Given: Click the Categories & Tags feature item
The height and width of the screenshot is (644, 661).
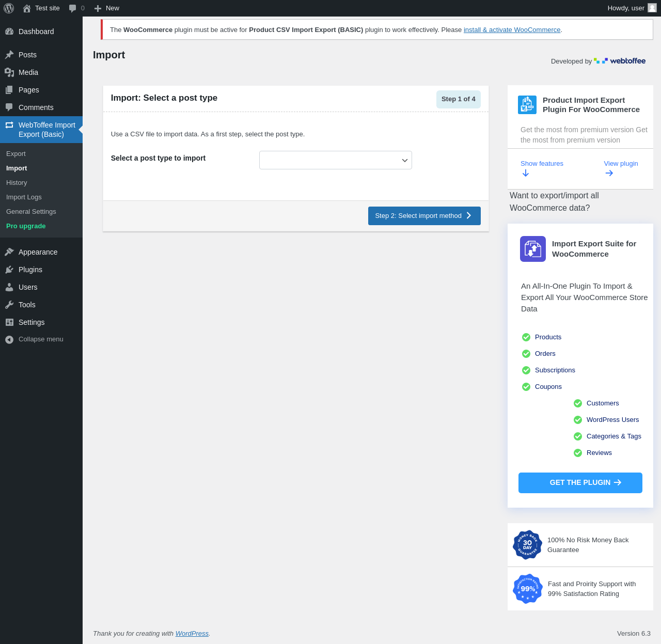Looking at the screenshot, I should pyautogui.click(x=614, y=436).
